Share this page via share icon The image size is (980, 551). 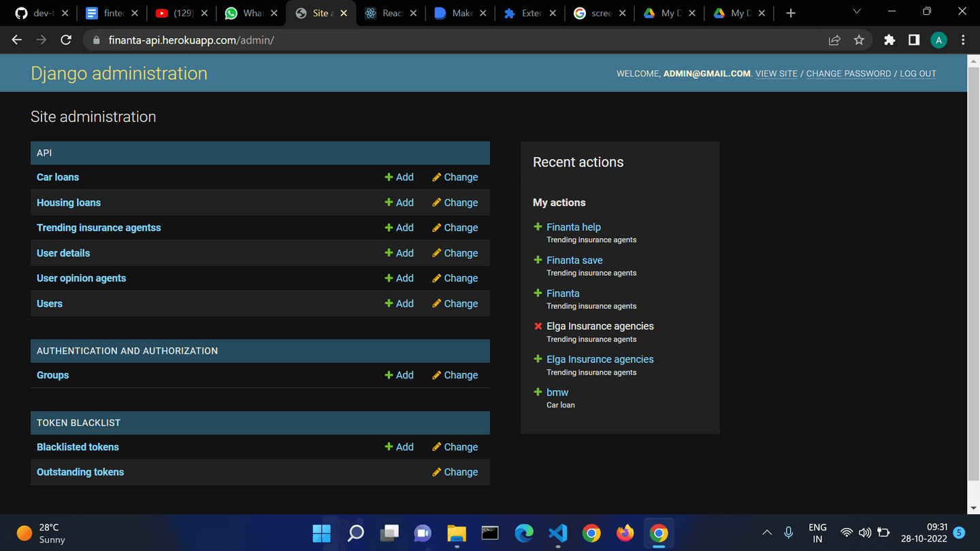(x=834, y=40)
